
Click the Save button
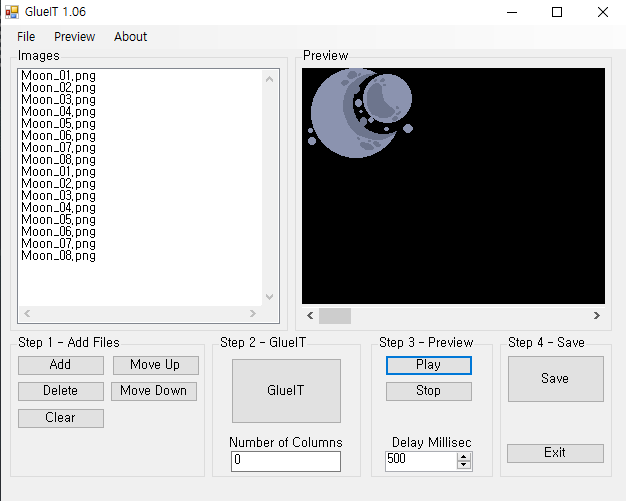click(x=556, y=379)
